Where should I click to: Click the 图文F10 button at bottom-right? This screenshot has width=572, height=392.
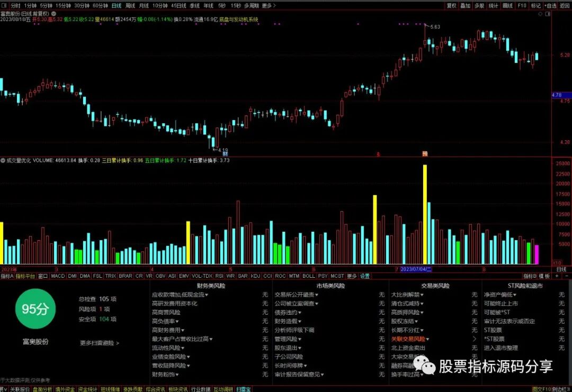coord(541,389)
